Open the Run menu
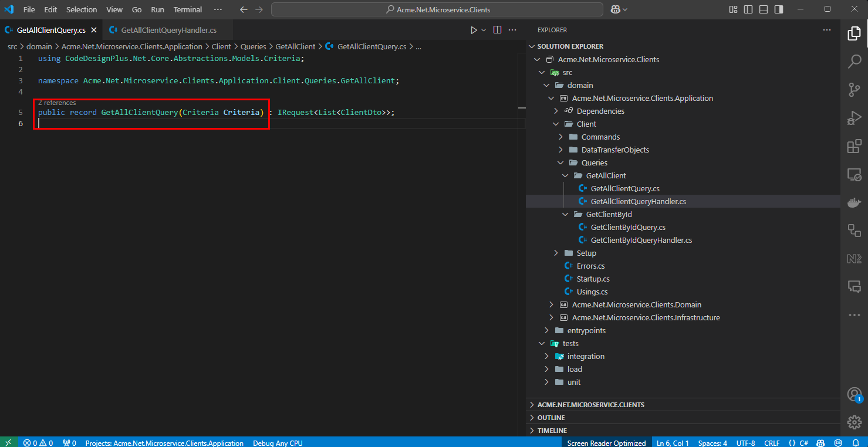Viewport: 868px width, 447px height. coord(157,9)
